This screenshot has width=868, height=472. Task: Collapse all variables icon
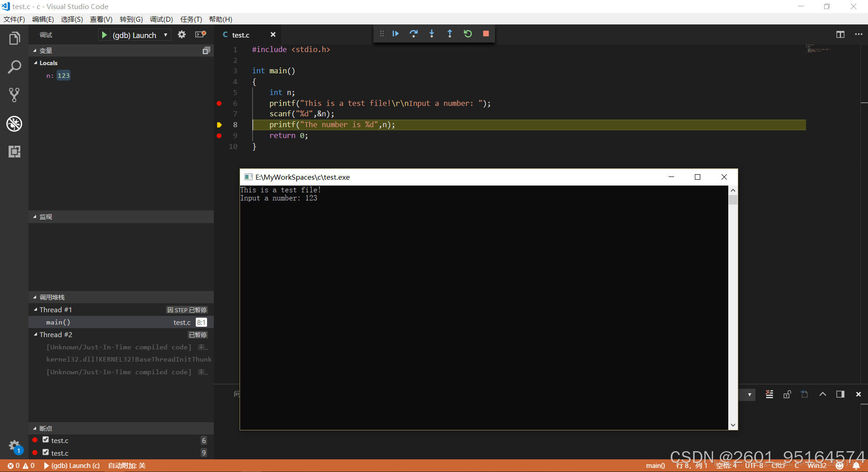pyautogui.click(x=206, y=51)
